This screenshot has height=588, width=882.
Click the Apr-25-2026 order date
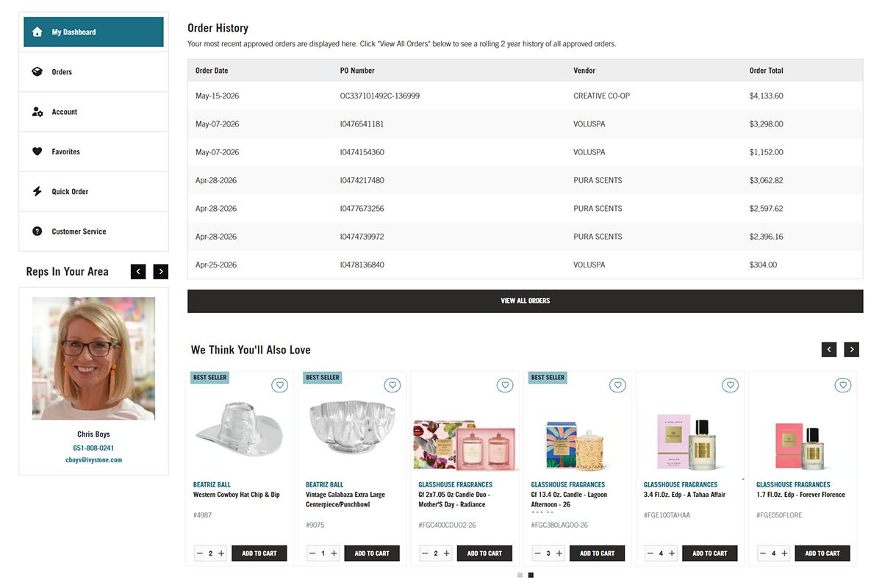coord(216,265)
